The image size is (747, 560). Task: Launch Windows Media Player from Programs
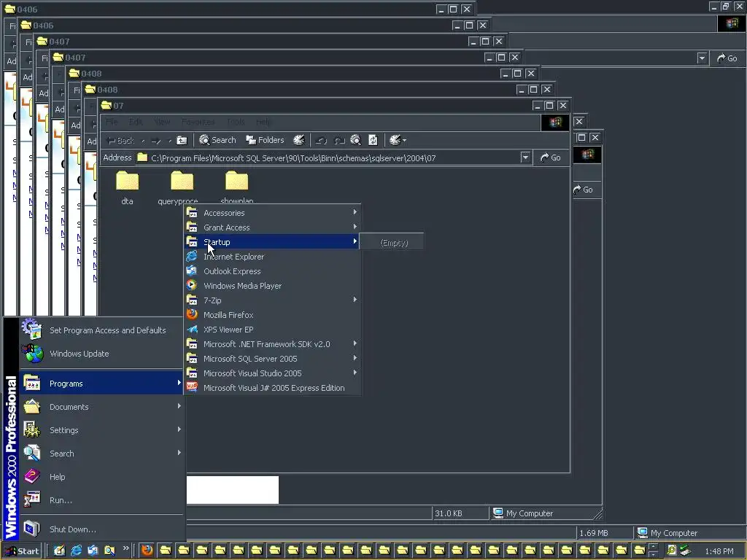272,286
